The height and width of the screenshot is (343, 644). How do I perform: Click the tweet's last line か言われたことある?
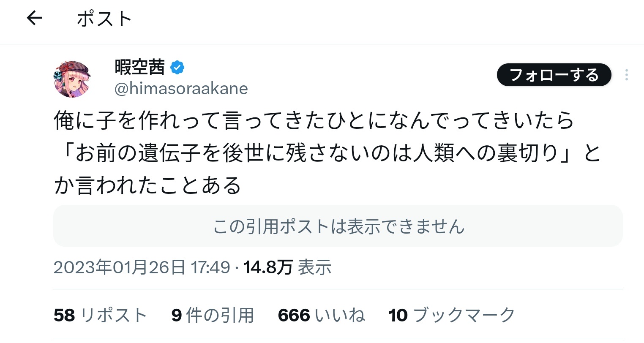(148, 186)
